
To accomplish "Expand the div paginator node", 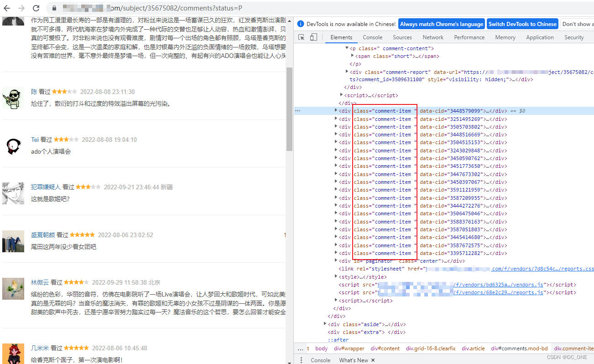I will (336, 261).
